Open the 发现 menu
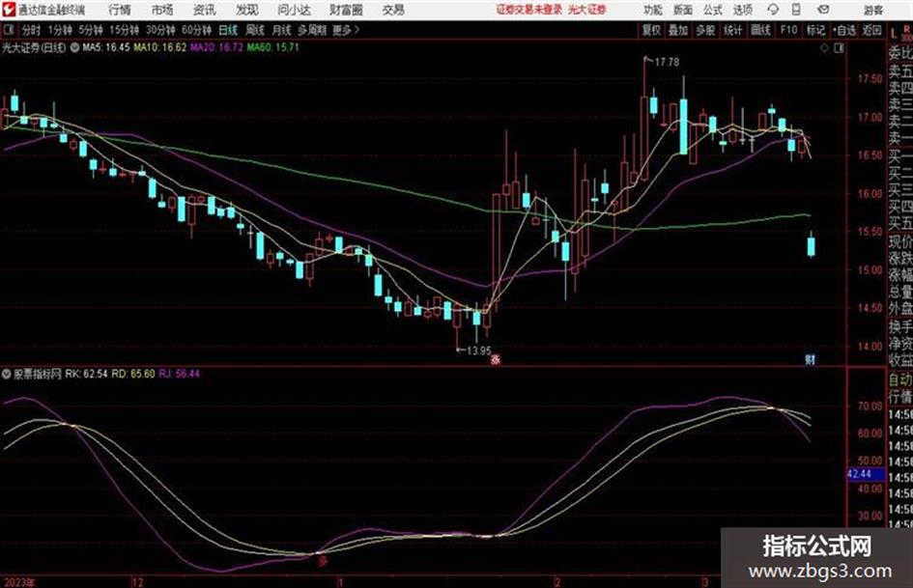The width and height of the screenshot is (913, 588). point(247,10)
